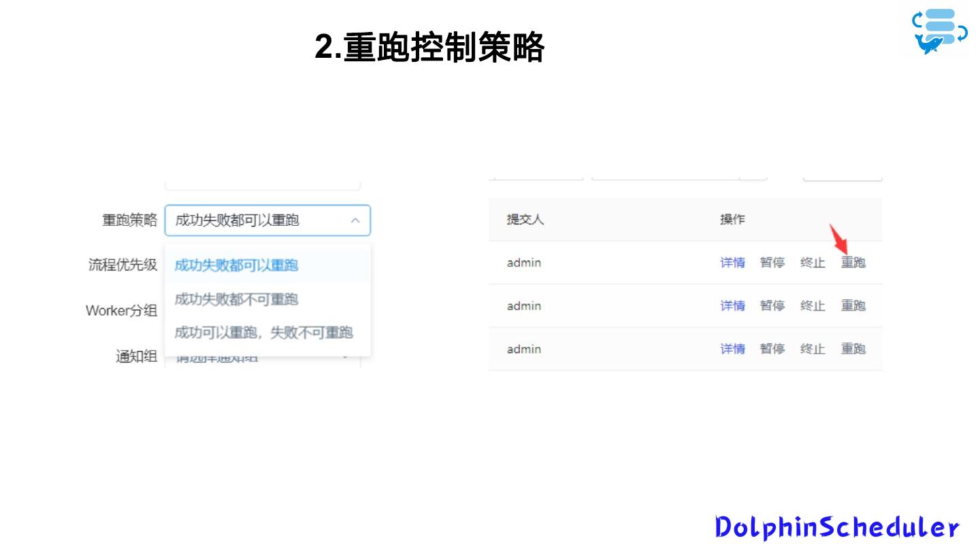Open the 重跑策略 combo box
This screenshot has width=980, height=551.
(x=259, y=220)
